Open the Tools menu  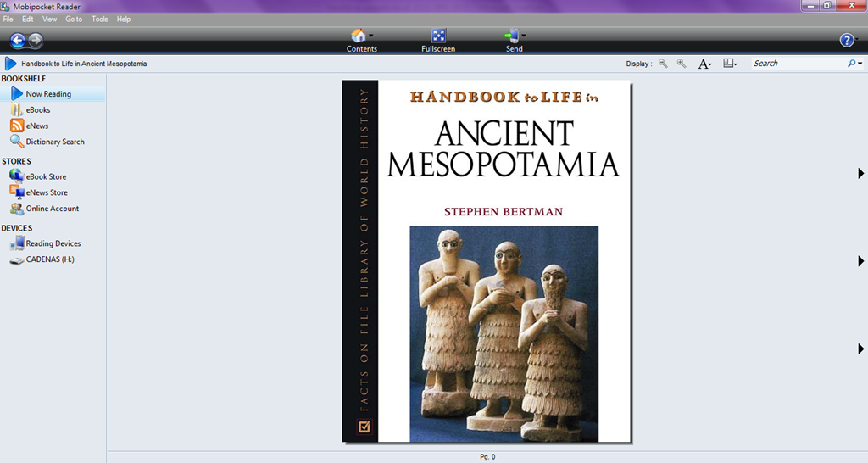coord(100,19)
